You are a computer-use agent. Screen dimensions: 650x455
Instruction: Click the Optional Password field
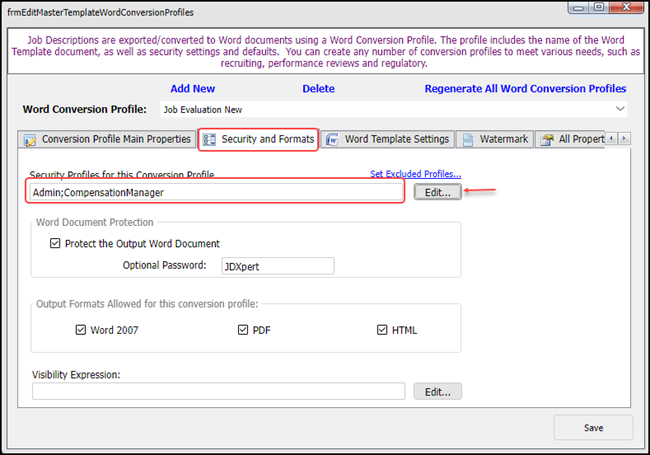[x=278, y=266]
